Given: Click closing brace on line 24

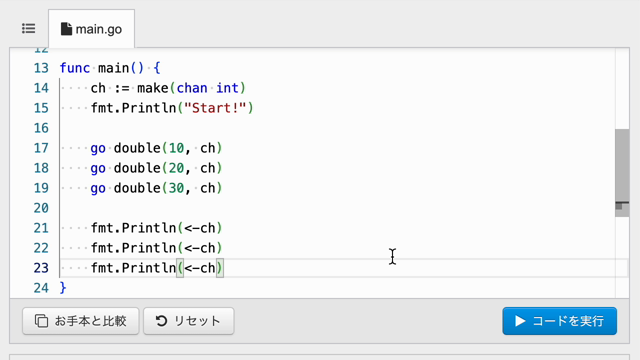Looking at the screenshot, I should tap(63, 288).
